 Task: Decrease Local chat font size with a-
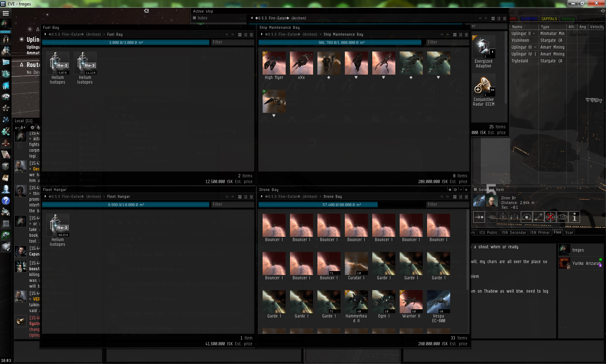pyautogui.click(x=17, y=128)
